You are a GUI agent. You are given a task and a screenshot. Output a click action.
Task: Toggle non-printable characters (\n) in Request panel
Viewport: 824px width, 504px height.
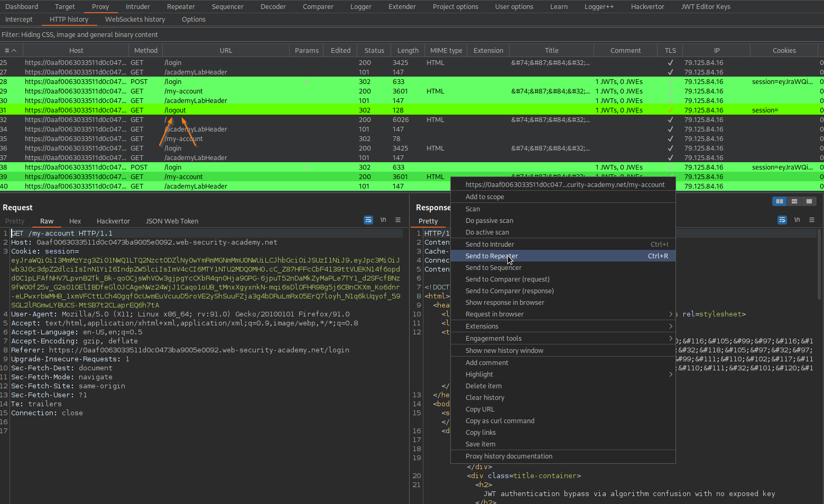click(x=383, y=220)
